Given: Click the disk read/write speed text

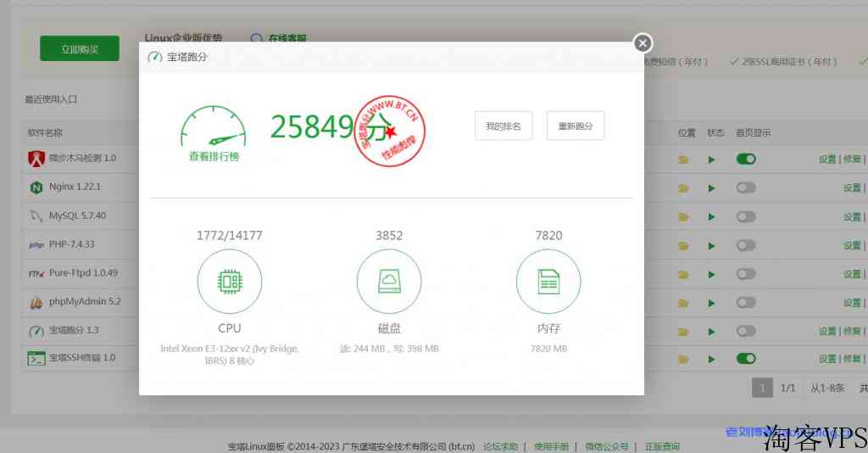Looking at the screenshot, I should coord(389,349).
